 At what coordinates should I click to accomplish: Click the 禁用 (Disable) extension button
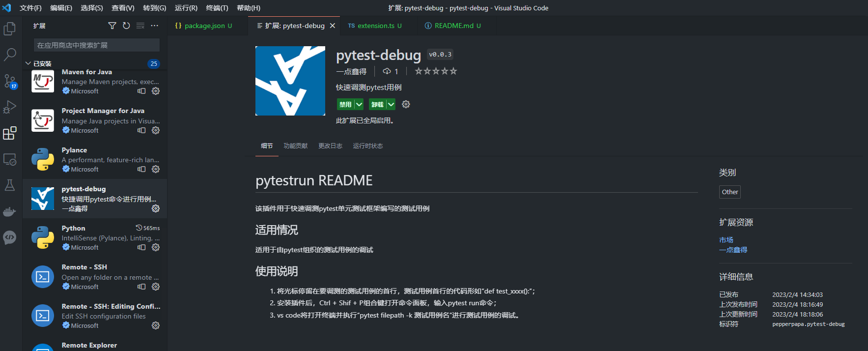click(x=345, y=104)
